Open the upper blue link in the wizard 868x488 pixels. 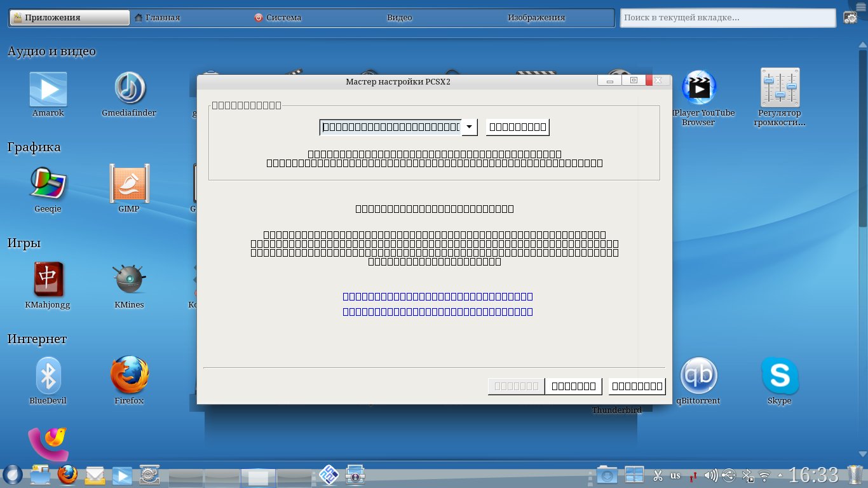438,297
